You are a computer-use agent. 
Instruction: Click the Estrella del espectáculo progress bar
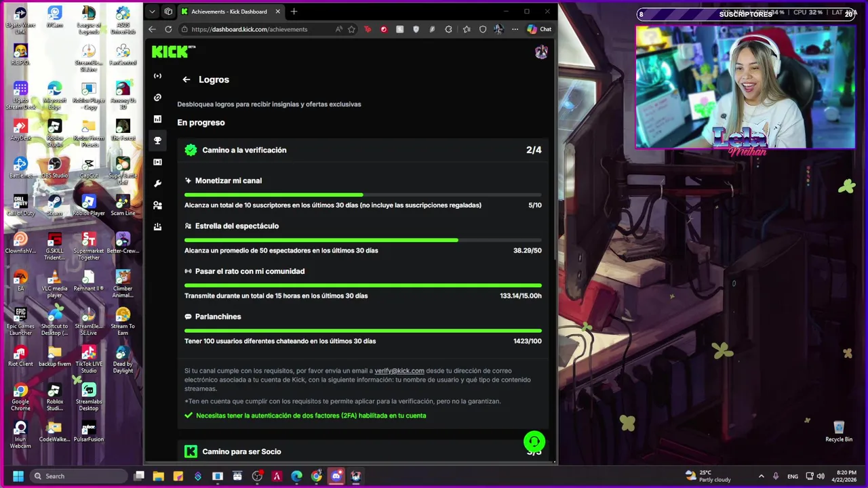tap(363, 240)
